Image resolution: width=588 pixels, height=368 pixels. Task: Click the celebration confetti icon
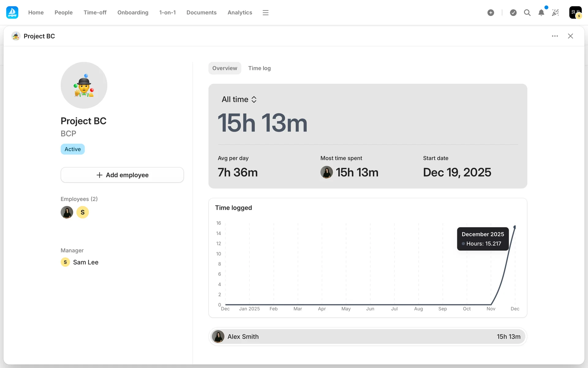pos(556,13)
